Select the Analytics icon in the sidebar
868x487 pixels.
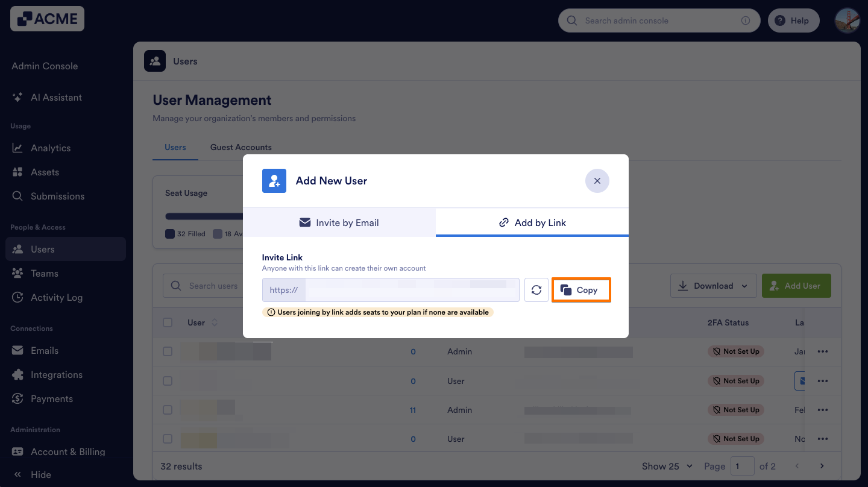pos(17,148)
